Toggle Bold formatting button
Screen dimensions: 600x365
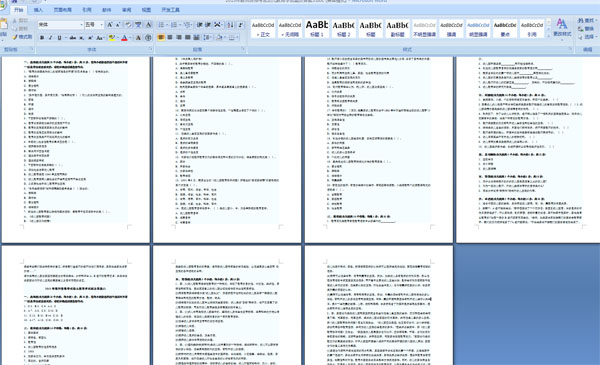(x=42, y=37)
